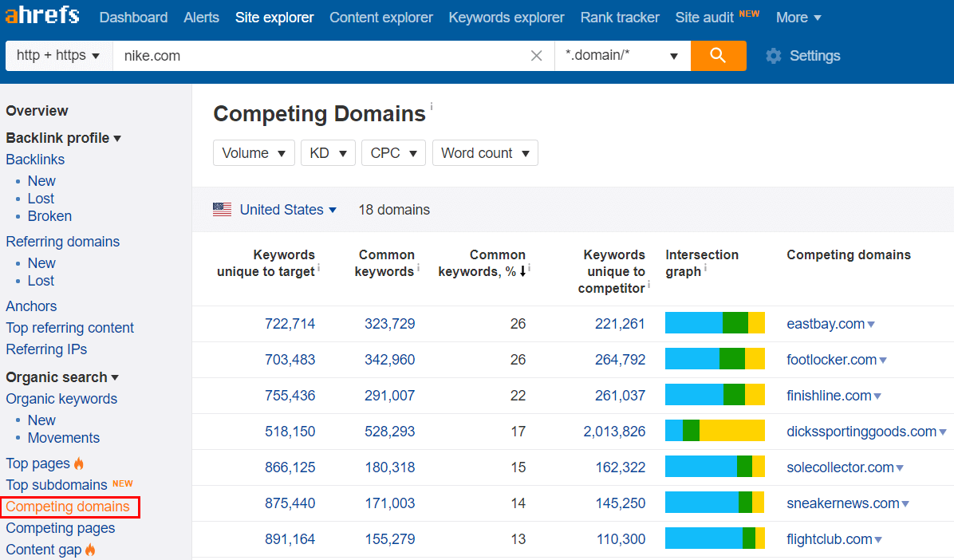
Task: Click the info icon beside Competing Domains title
Action: [x=432, y=106]
